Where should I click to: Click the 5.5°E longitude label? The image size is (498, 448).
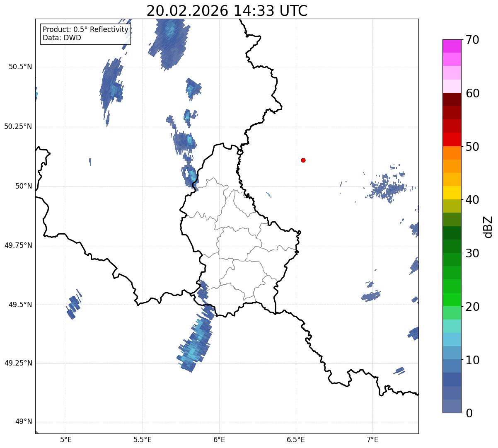pos(143,439)
